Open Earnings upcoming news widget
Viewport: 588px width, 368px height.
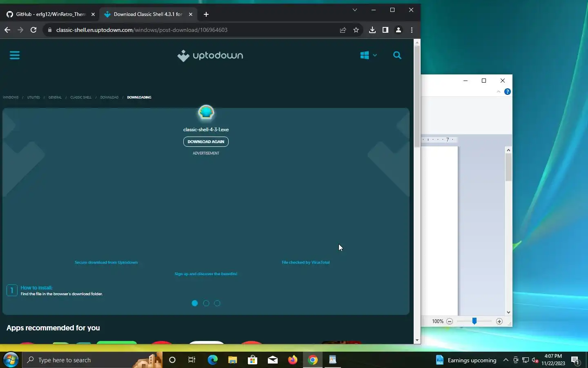click(466, 360)
